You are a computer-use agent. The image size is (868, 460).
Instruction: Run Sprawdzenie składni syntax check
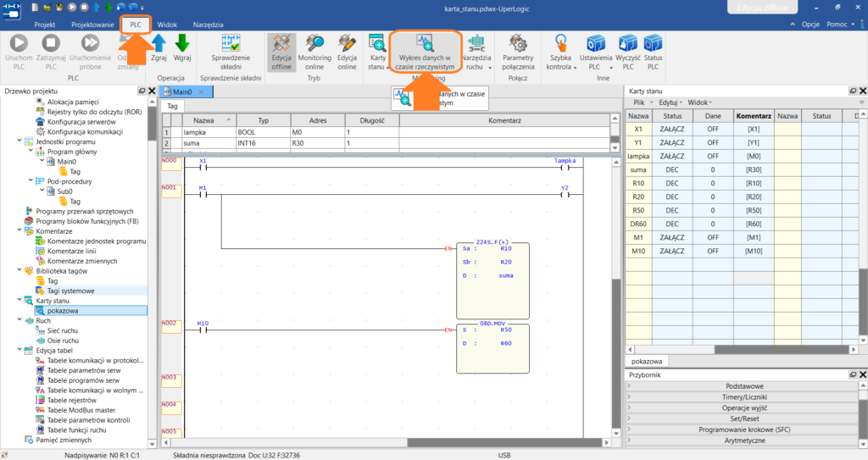(231, 52)
